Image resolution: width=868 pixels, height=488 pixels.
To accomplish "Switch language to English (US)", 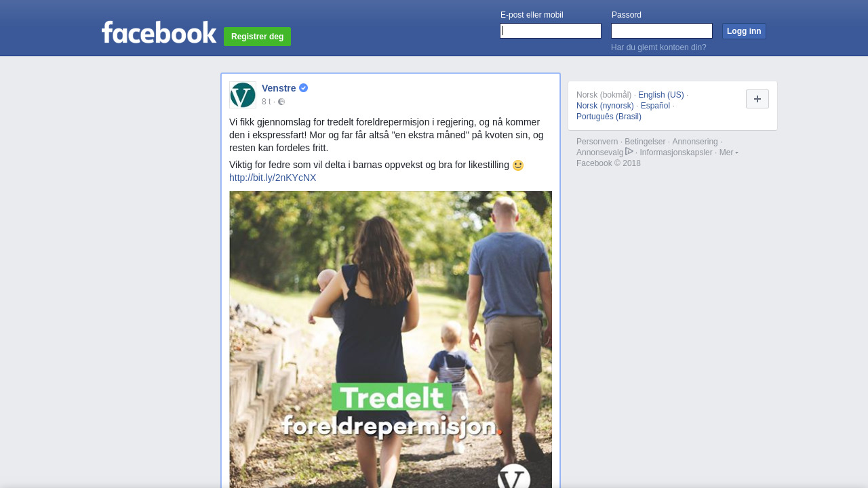I will tap(661, 95).
